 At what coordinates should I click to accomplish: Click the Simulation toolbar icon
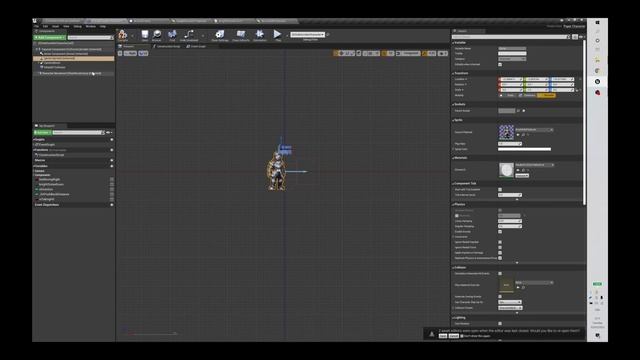[259, 36]
